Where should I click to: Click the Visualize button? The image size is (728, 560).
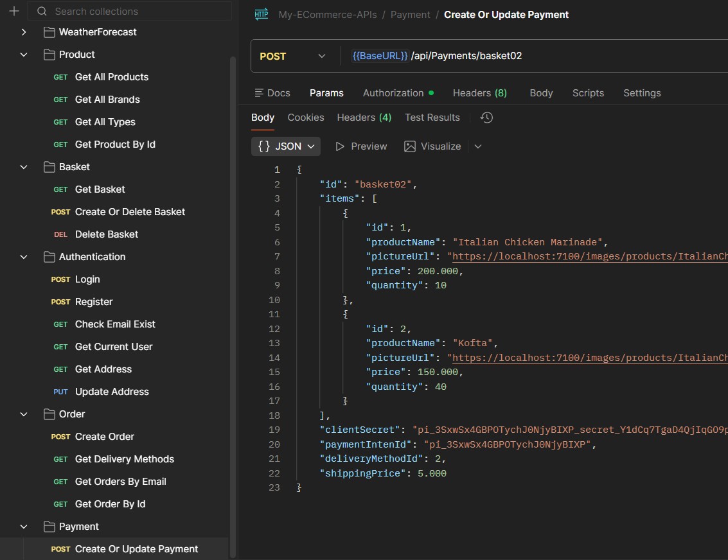pos(432,146)
